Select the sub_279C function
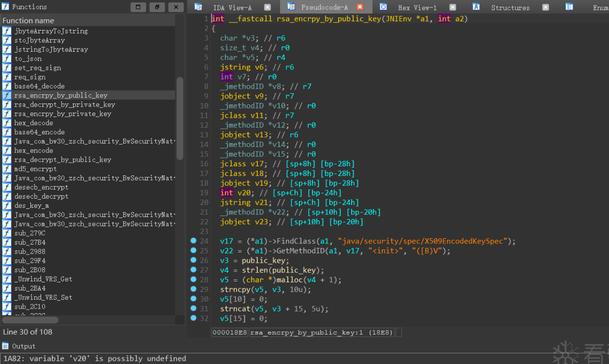 point(30,233)
